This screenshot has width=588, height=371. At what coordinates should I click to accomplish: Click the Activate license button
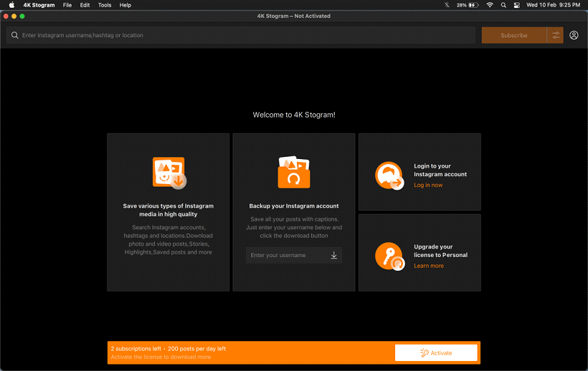pos(436,352)
